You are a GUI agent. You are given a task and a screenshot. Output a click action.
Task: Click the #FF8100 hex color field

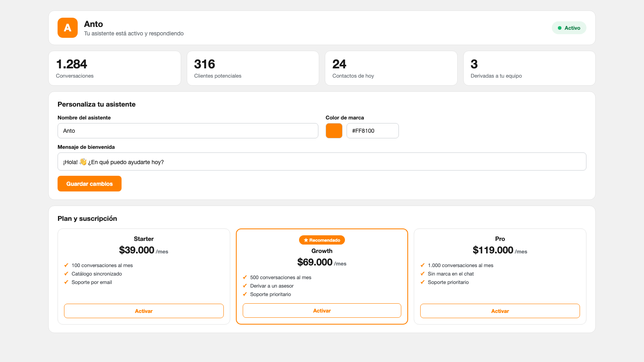373,131
